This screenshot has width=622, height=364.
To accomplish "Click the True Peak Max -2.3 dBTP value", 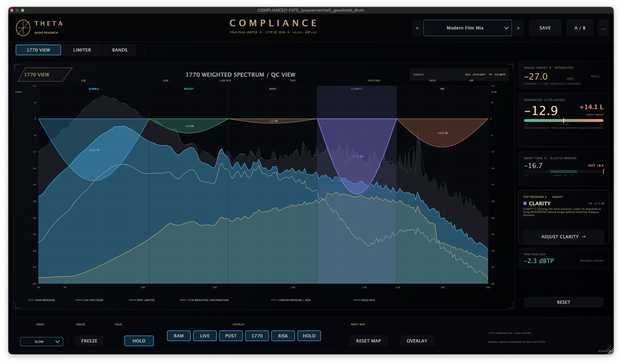I will pyautogui.click(x=539, y=261).
